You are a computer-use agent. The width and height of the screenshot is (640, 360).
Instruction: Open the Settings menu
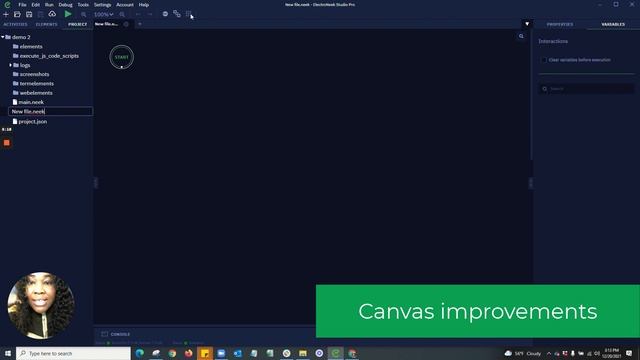pos(102,5)
